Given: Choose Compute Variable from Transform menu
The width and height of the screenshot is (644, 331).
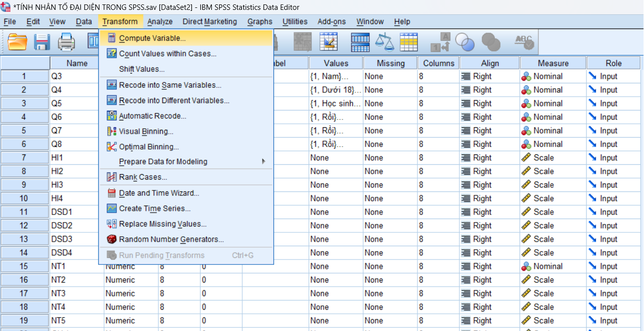Looking at the screenshot, I should click(x=152, y=38).
